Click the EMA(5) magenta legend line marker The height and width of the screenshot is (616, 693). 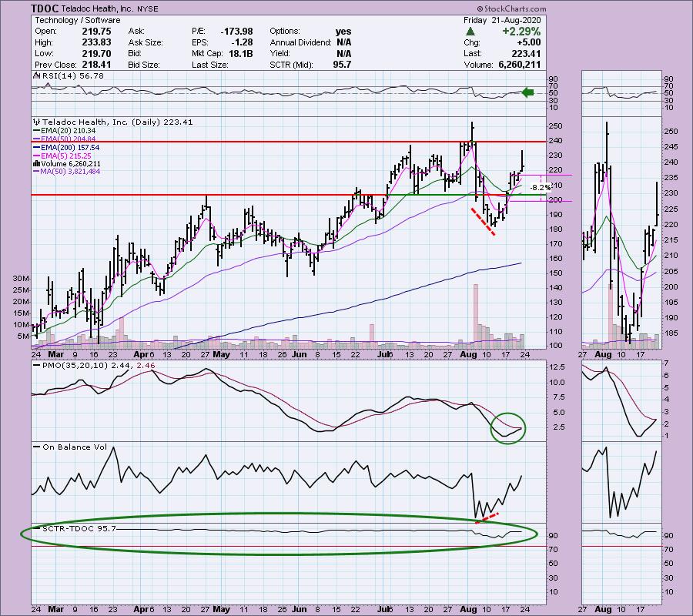(37, 156)
